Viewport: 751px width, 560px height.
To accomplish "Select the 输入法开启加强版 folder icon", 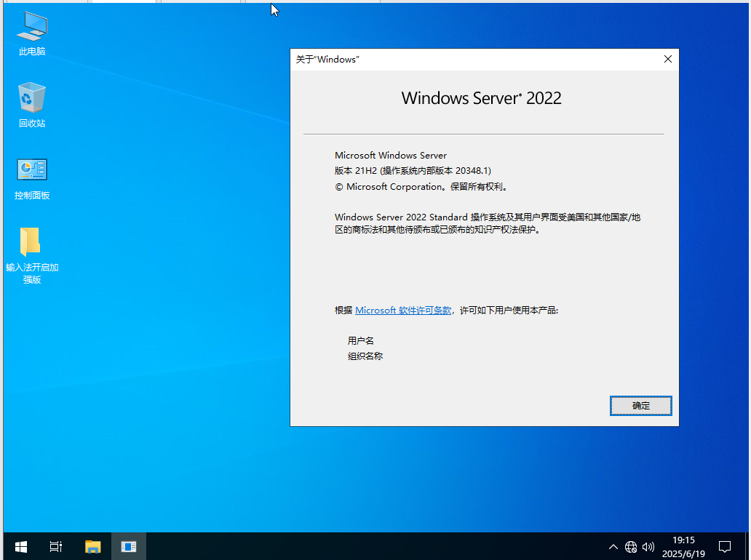I will (x=31, y=255).
